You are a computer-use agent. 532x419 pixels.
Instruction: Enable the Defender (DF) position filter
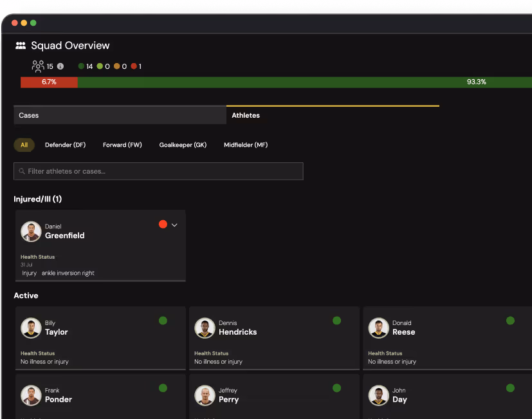pyautogui.click(x=65, y=145)
